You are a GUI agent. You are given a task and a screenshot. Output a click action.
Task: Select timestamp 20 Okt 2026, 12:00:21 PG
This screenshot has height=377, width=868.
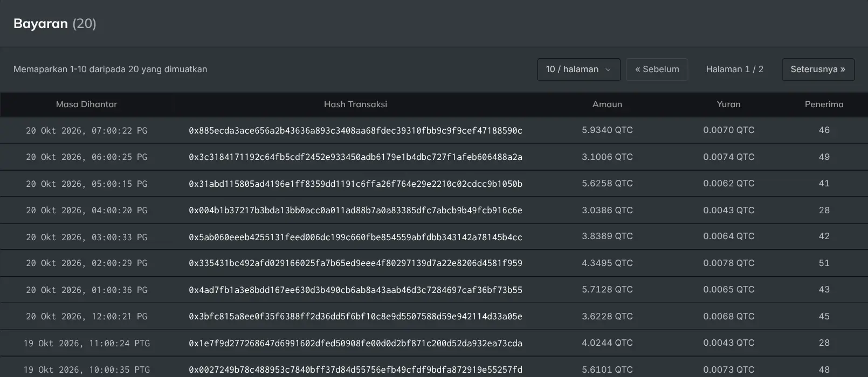86,317
